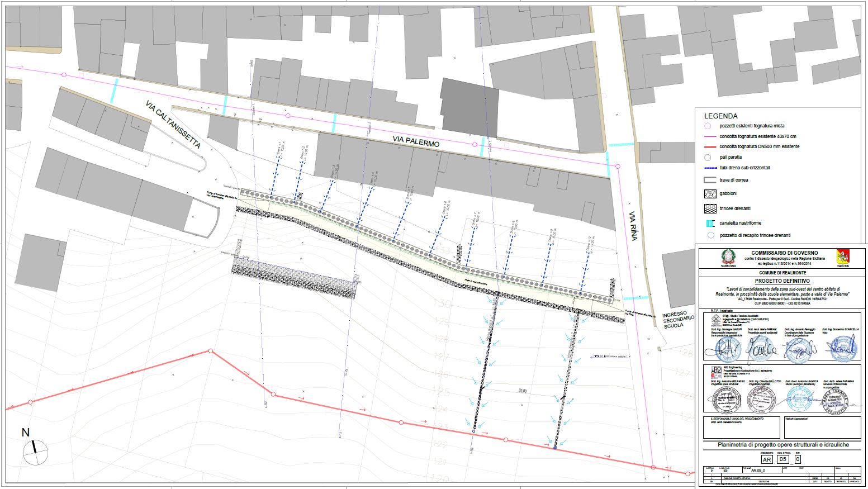
Task: Select the canaletta nastriforme legend icon
Action: coord(710,223)
